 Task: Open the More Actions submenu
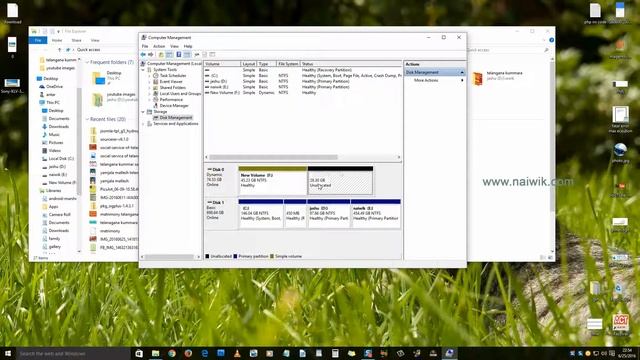(x=435, y=80)
